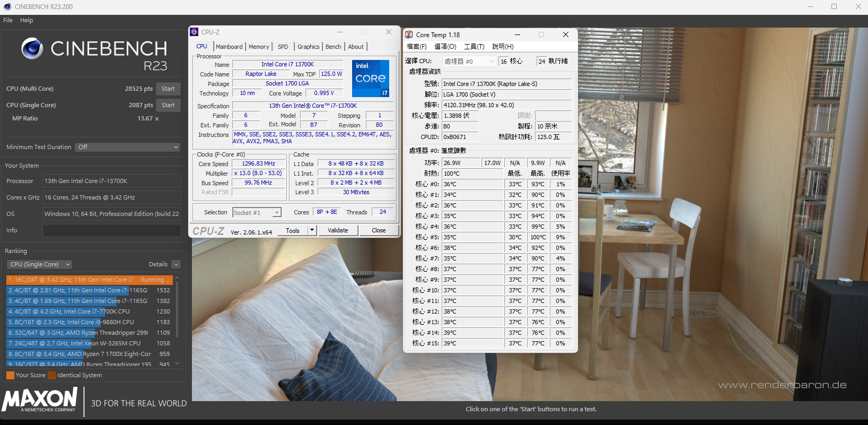This screenshot has width=868, height=425.
Task: Select the Threadripper 2990 ranking row
Action: click(x=89, y=333)
